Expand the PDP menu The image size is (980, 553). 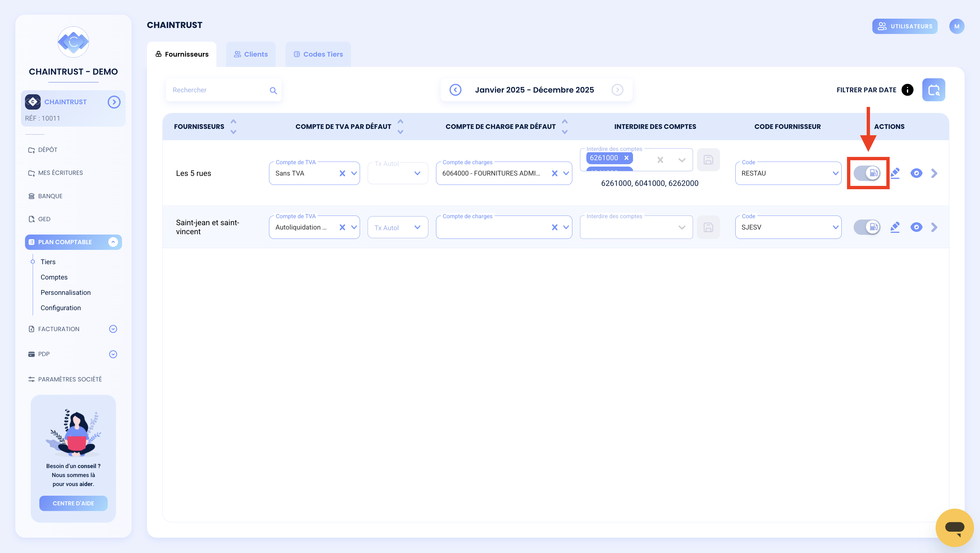click(x=113, y=354)
